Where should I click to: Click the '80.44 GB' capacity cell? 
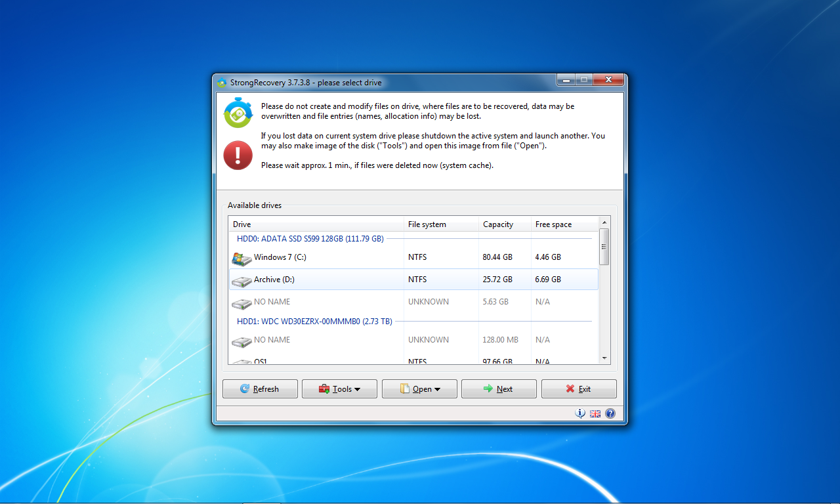point(496,257)
